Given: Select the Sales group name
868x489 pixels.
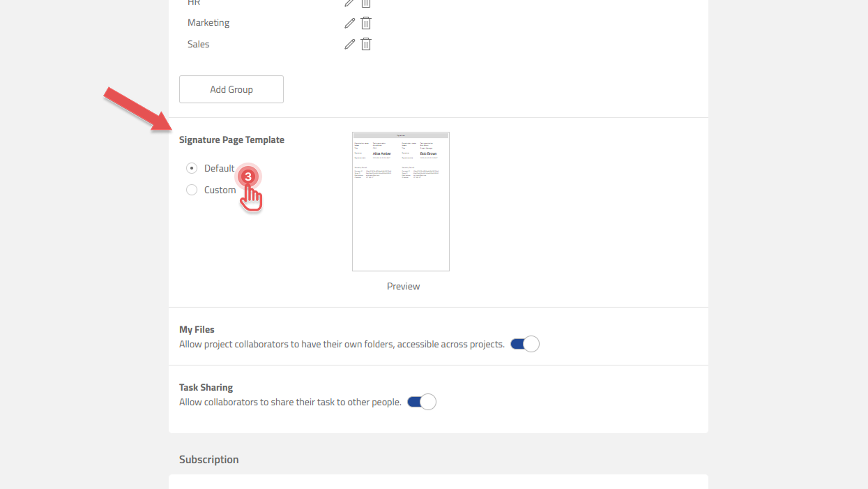Looking at the screenshot, I should click(198, 44).
